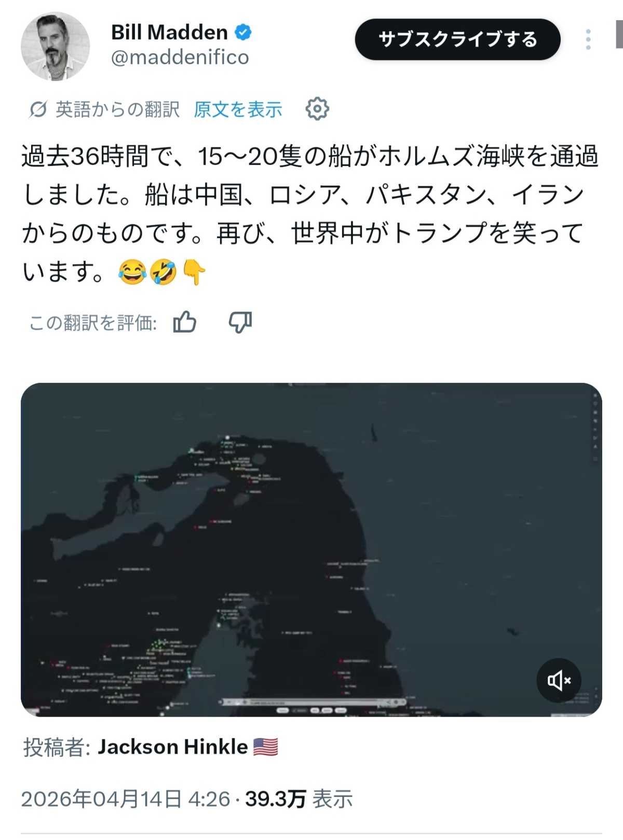This screenshot has width=623, height=840.
Task: Show original text via 原文を表示
Action: [x=238, y=109]
